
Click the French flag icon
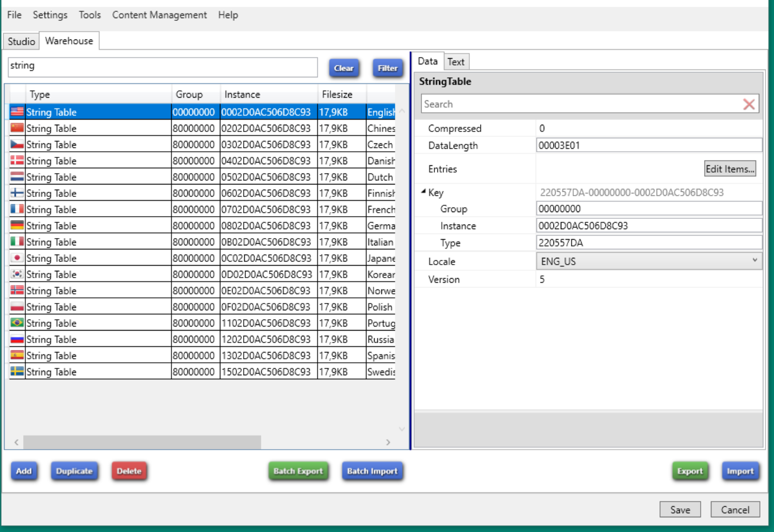[17, 209]
